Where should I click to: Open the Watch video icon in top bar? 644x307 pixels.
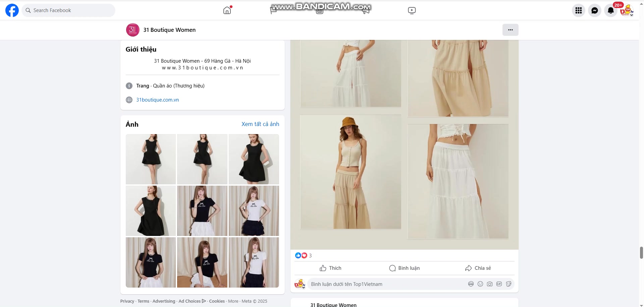coord(412,10)
